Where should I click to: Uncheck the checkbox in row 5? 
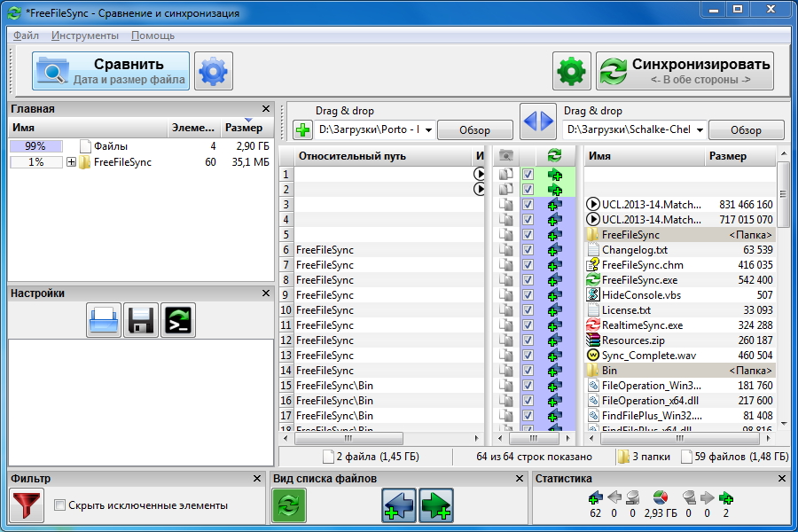528,235
